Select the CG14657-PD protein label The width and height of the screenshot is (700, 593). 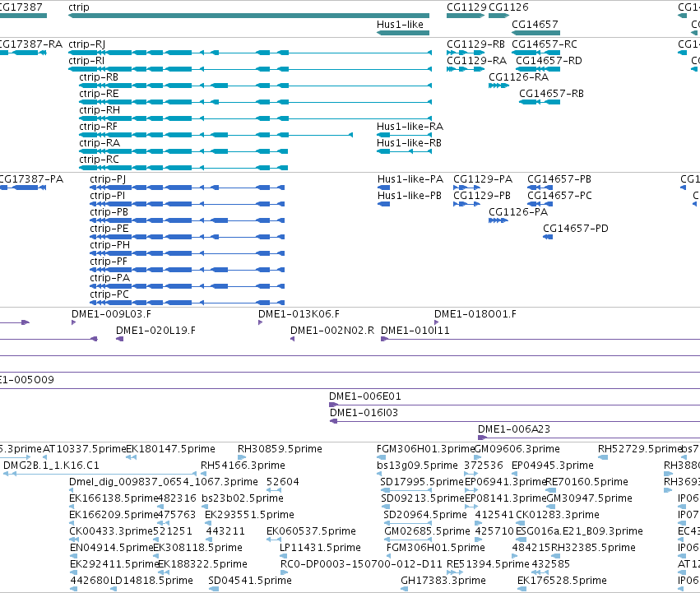tap(576, 229)
